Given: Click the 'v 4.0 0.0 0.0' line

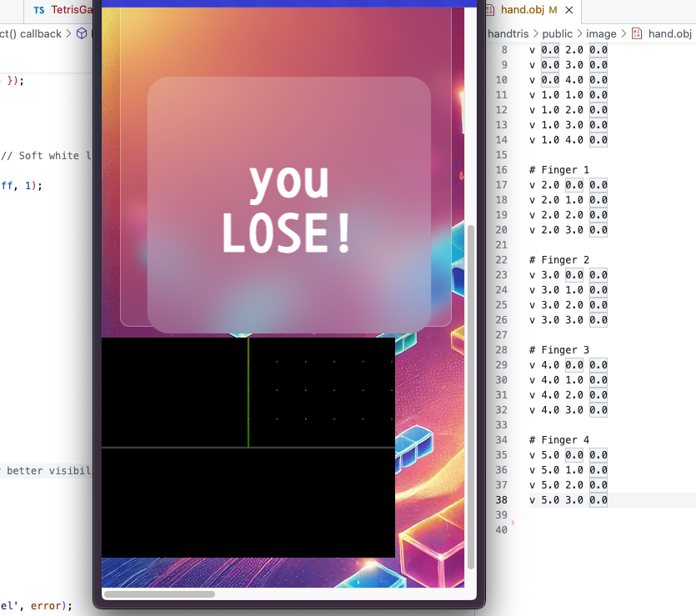Looking at the screenshot, I should click(x=568, y=365).
